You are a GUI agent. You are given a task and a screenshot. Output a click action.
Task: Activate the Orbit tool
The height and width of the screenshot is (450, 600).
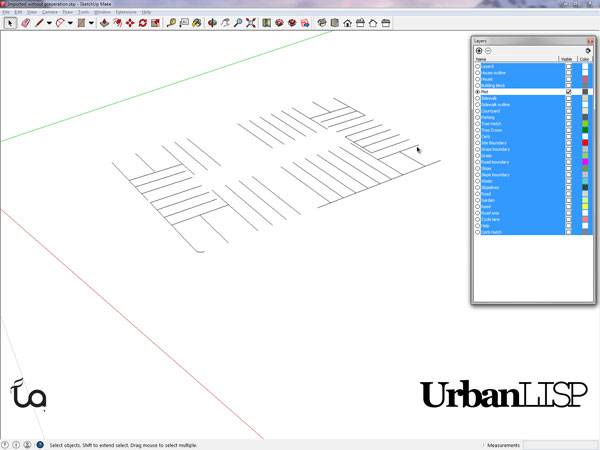212,22
